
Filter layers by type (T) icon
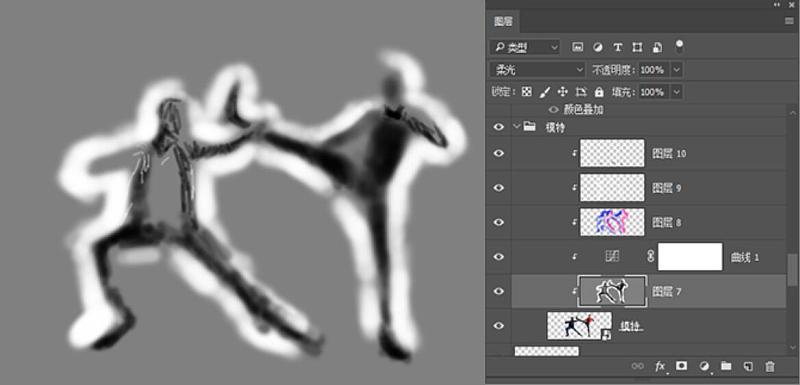click(x=617, y=47)
